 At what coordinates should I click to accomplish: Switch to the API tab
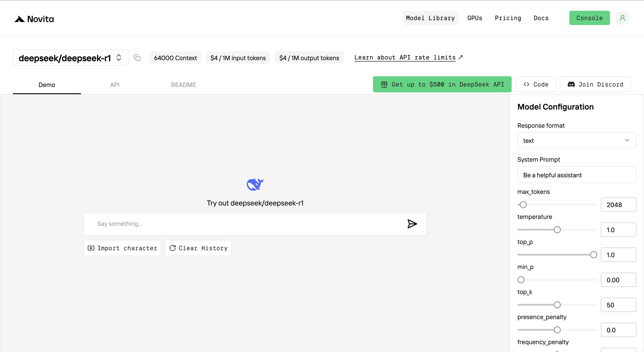click(x=115, y=85)
